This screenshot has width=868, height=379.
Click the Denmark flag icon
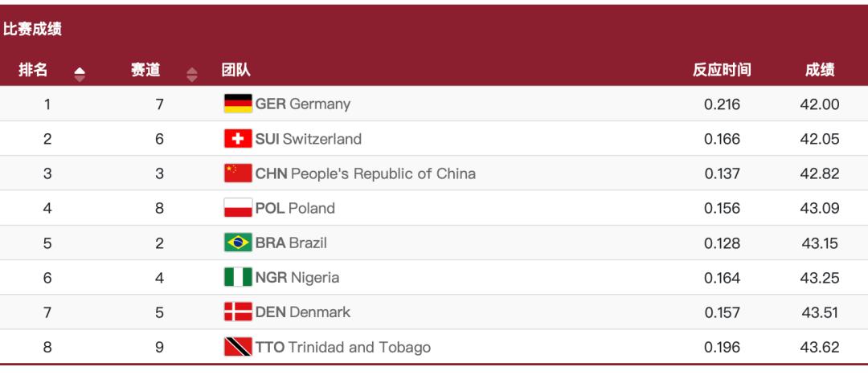coord(238,312)
